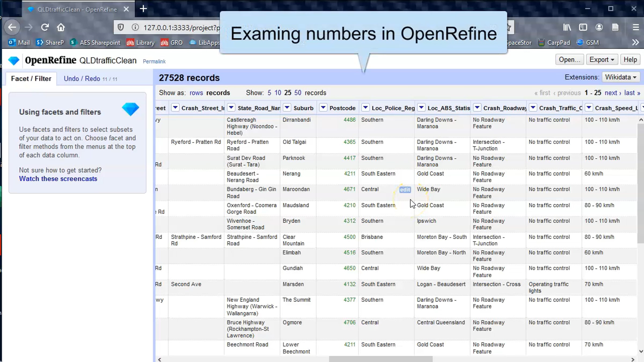Show data as records

(x=218, y=93)
